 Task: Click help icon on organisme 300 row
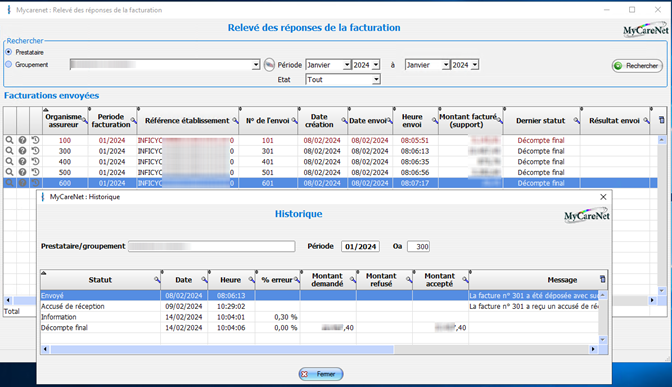point(22,150)
